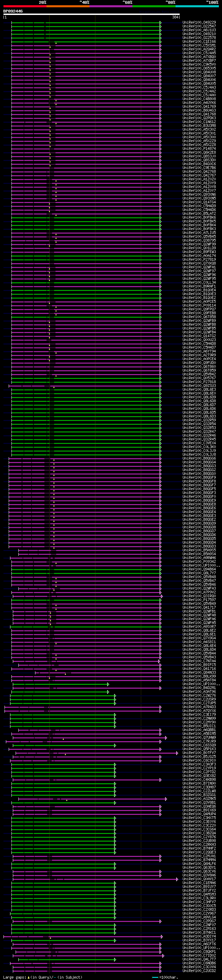Select the UniRef100_B8QGD3 label
The image size is (222, 980).
(x=199, y=546)
